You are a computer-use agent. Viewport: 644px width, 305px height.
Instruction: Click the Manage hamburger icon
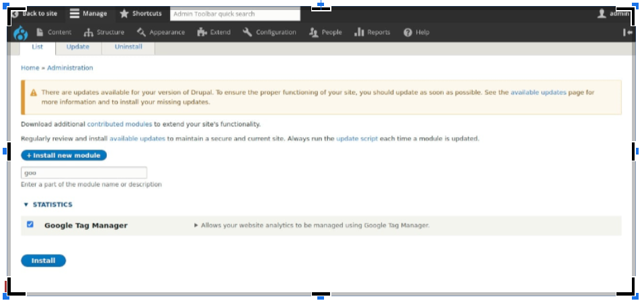click(75, 13)
